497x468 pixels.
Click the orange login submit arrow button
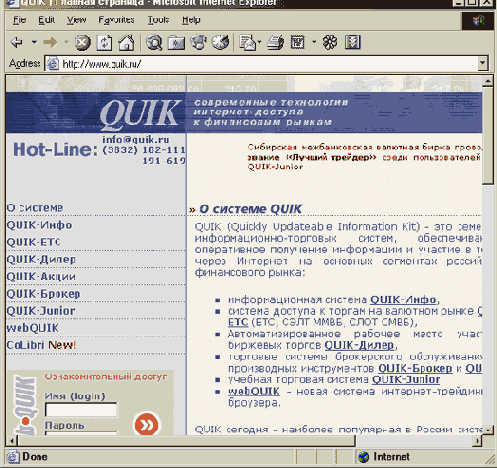click(146, 425)
